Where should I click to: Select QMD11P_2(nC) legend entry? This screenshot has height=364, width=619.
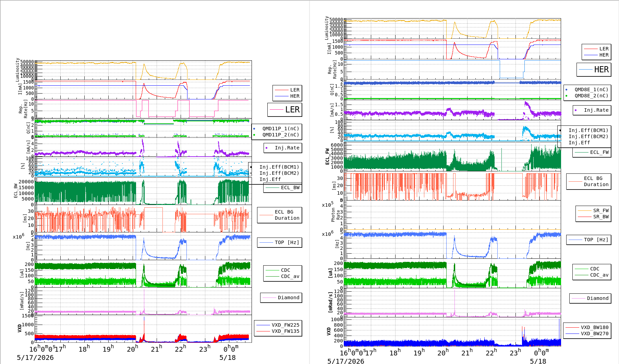281,135
